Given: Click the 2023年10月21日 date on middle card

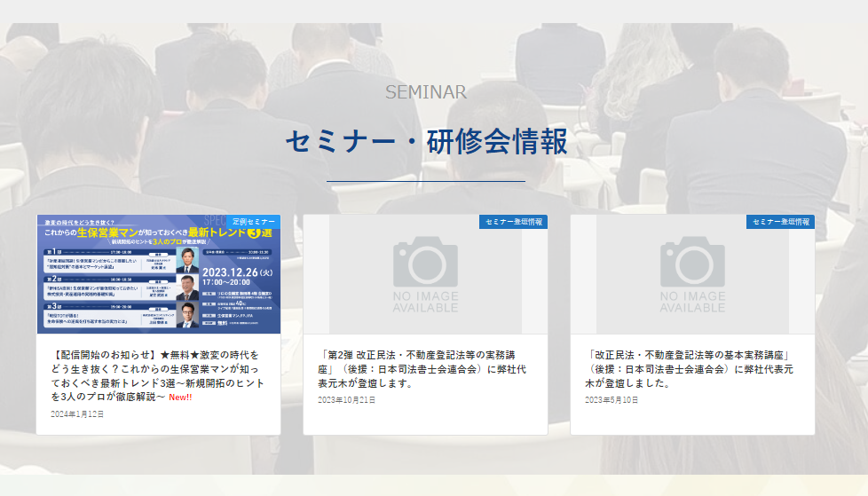Looking at the screenshot, I should tap(347, 400).
